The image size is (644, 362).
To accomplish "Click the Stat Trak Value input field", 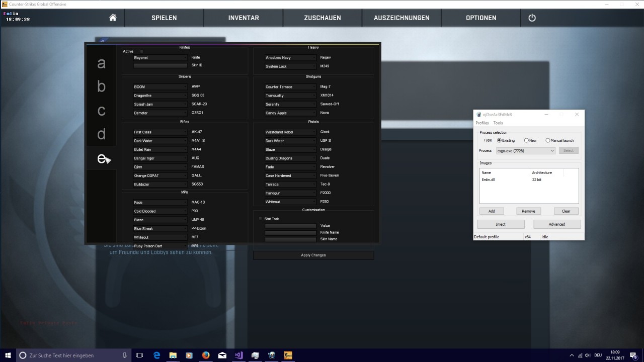I will point(291,226).
